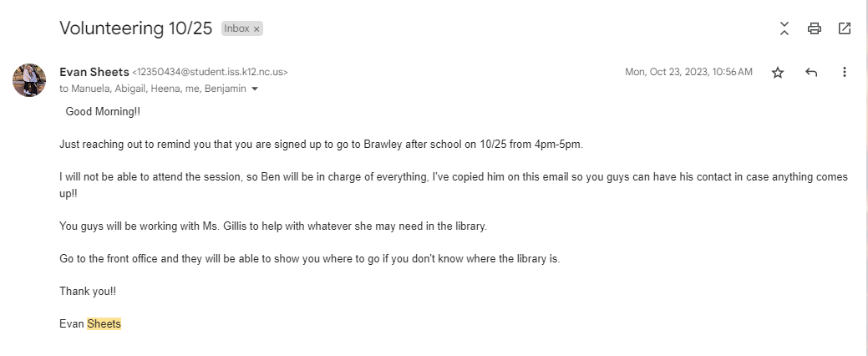Star the message from Evan Sheets
The image size is (868, 356).
point(778,73)
